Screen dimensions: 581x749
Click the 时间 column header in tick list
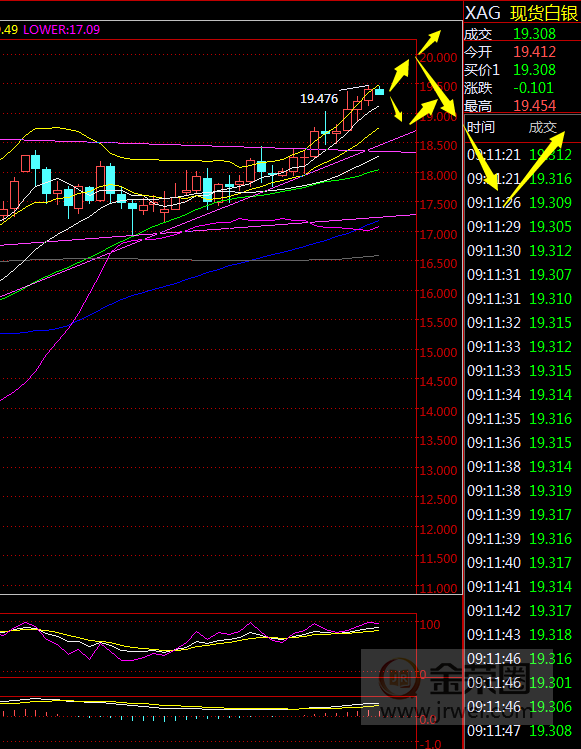pyautogui.click(x=481, y=128)
